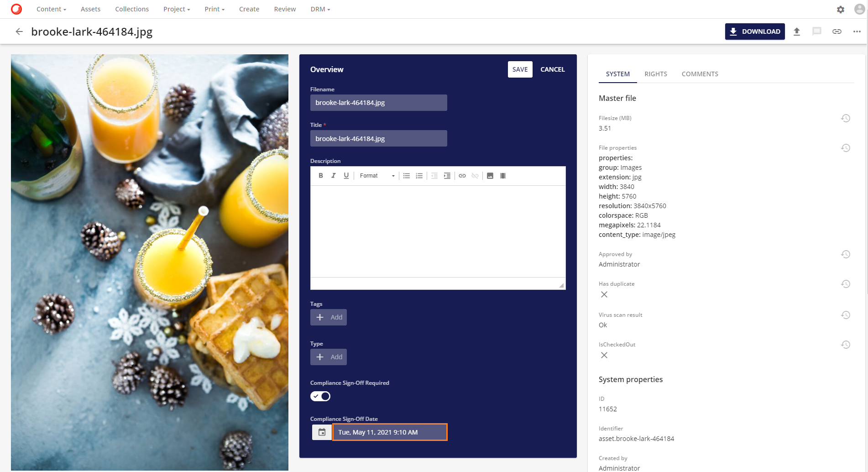Click the unlink icon in editor toolbar
The image size is (868, 472).
coord(475,176)
